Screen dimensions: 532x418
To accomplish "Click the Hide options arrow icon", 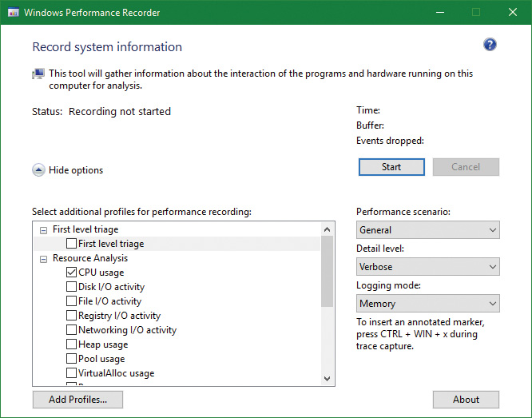I will point(38,169).
